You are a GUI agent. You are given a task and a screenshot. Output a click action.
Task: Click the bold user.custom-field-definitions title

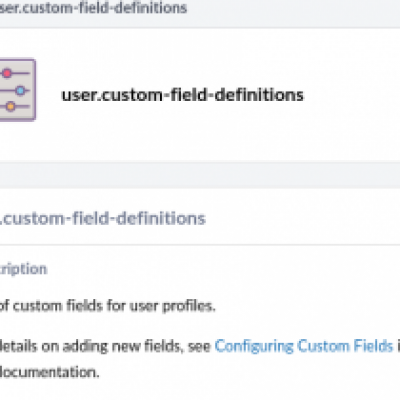click(x=183, y=95)
